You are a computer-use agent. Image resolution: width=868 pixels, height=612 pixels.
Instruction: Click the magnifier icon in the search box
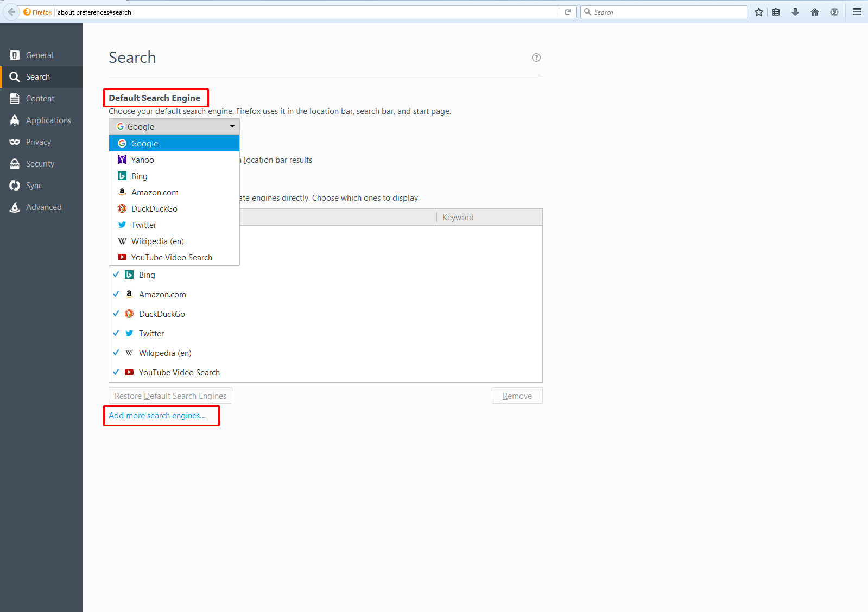[587, 12]
